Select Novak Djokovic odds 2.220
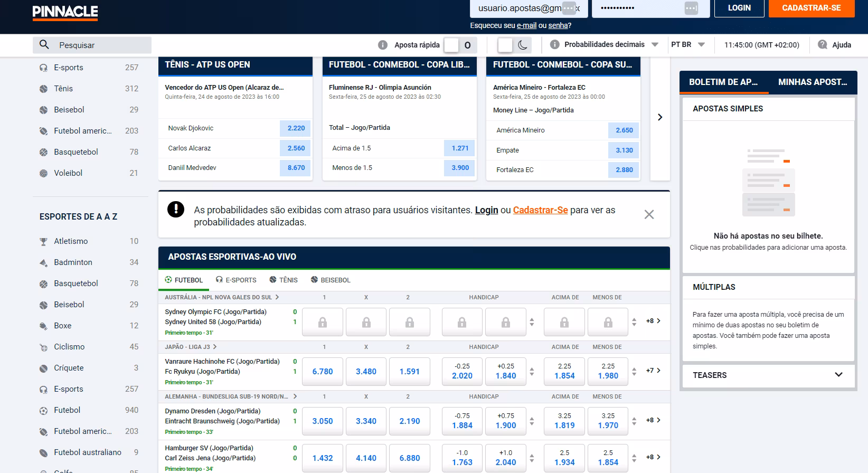 [x=296, y=128]
